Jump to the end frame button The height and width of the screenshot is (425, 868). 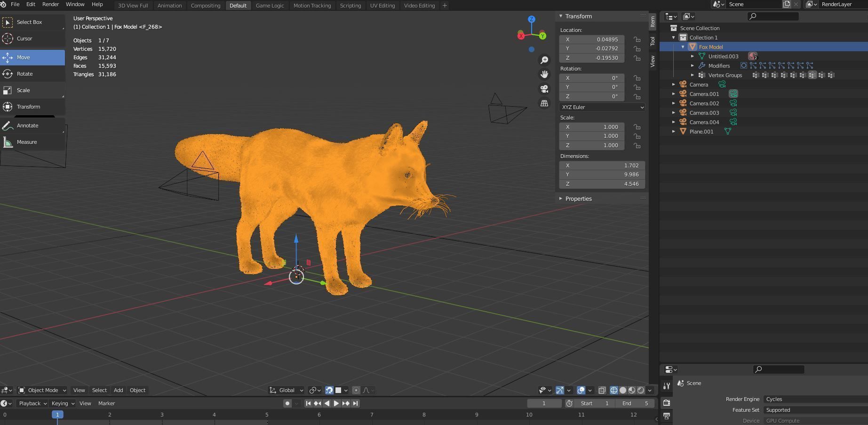(x=356, y=403)
